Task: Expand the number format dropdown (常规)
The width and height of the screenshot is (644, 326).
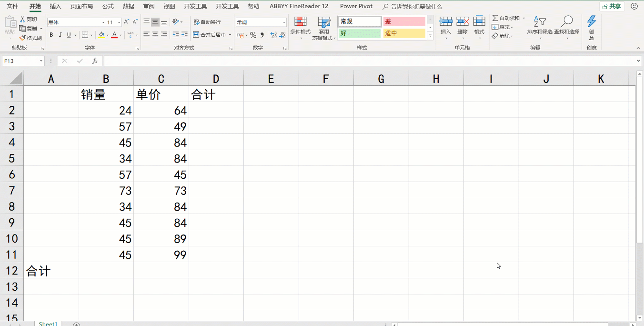Action: (284, 22)
